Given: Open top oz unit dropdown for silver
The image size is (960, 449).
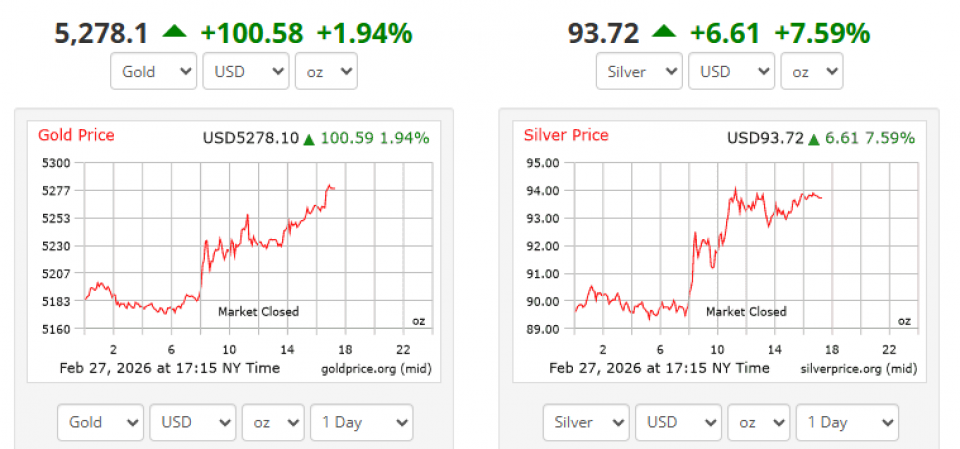Looking at the screenshot, I should [812, 72].
